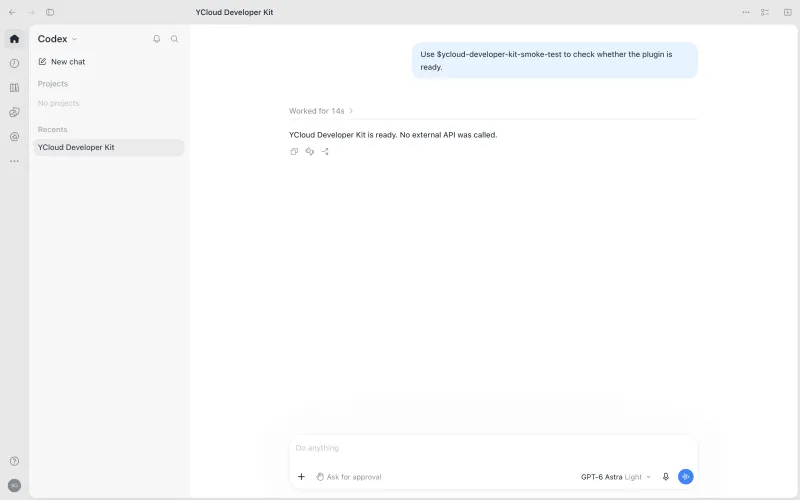800x500 pixels.
Task: Select the Projects section heading
Action: click(x=53, y=84)
